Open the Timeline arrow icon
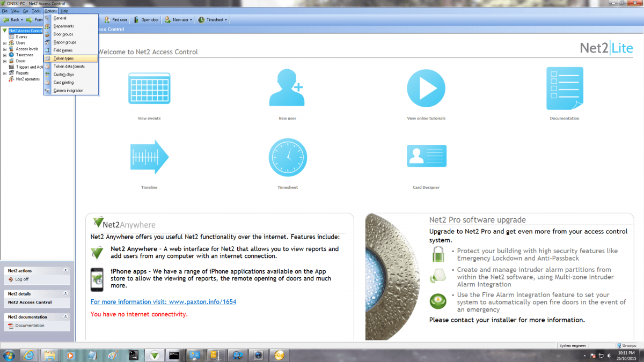 coord(149,157)
